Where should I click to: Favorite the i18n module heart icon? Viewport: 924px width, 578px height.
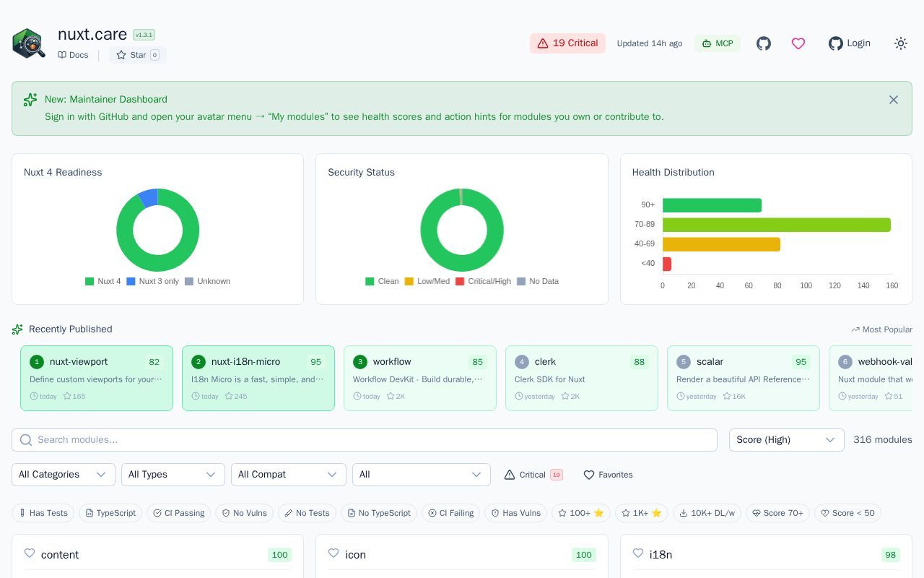click(x=638, y=553)
